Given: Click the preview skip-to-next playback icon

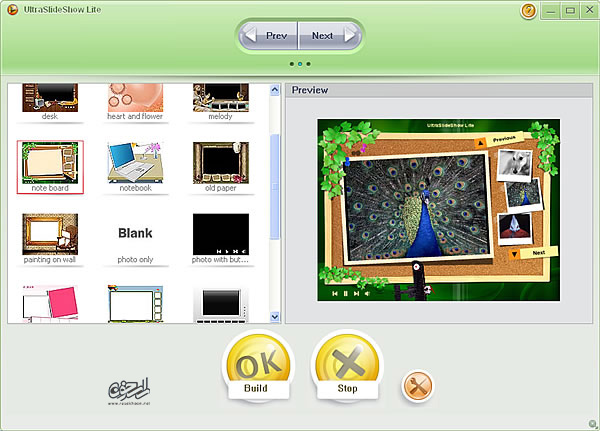Looking at the screenshot, I should click(x=356, y=294).
